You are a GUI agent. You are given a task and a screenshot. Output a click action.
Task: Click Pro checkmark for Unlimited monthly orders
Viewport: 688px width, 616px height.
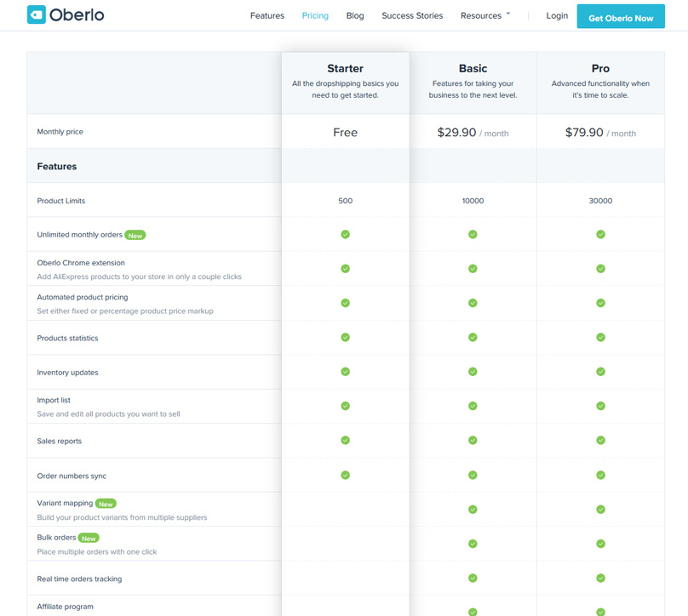600,234
